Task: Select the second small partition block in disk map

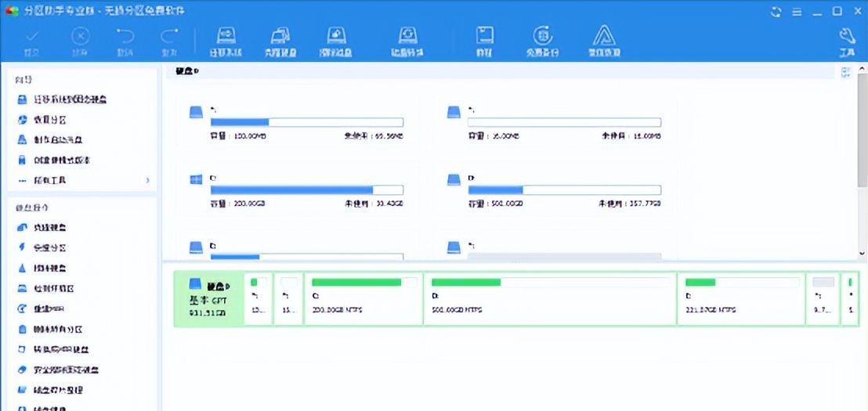Action: [289, 299]
